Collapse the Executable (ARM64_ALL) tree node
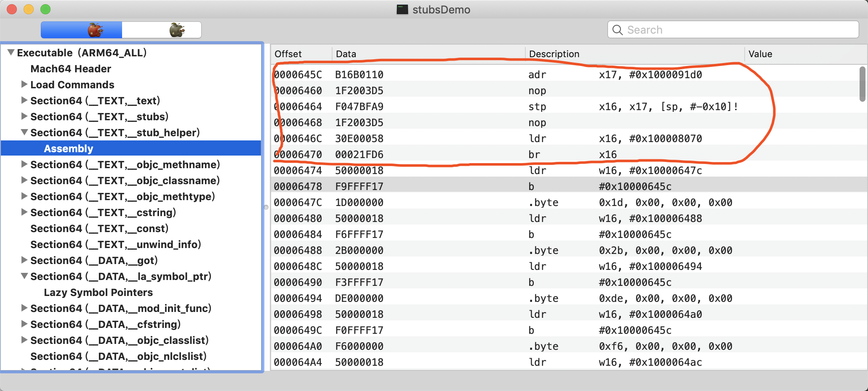Viewport: 868px width, 391px height. click(x=11, y=53)
